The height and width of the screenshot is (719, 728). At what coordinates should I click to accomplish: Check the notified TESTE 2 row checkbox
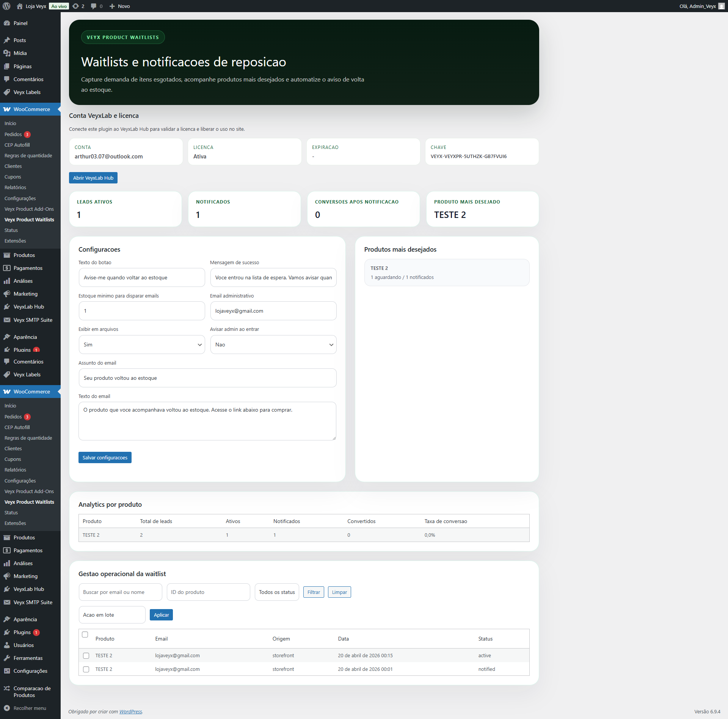[86, 669]
